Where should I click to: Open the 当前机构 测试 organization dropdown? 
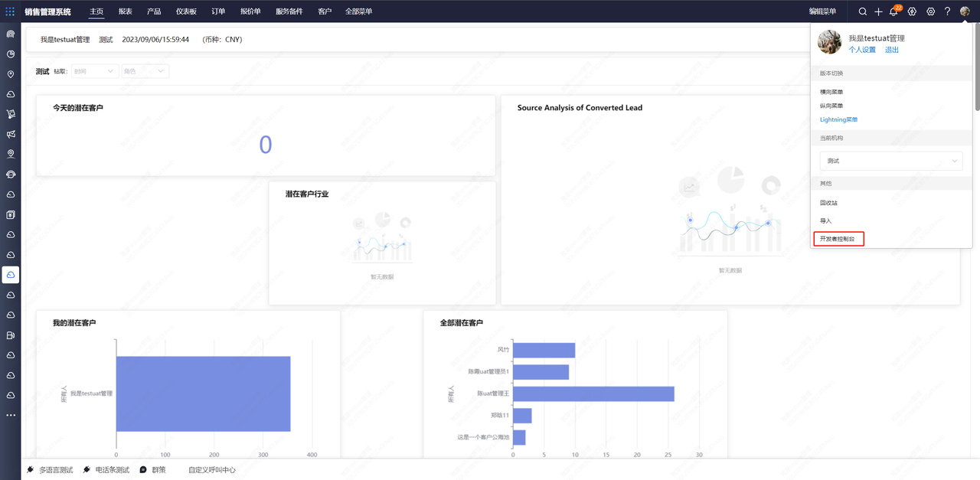pyautogui.click(x=890, y=161)
